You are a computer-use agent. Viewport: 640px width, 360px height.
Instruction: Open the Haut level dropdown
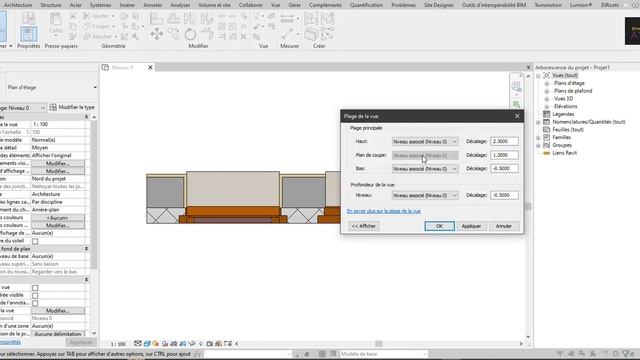425,142
